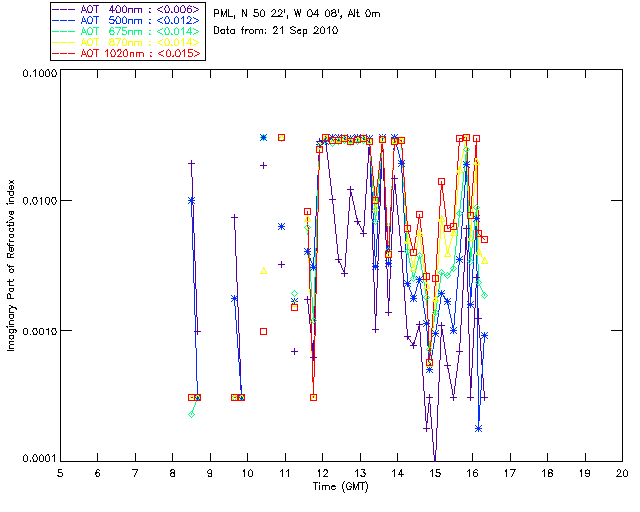Click the red square marker at 0.0010 near 10:30

pyautogui.click(x=264, y=332)
